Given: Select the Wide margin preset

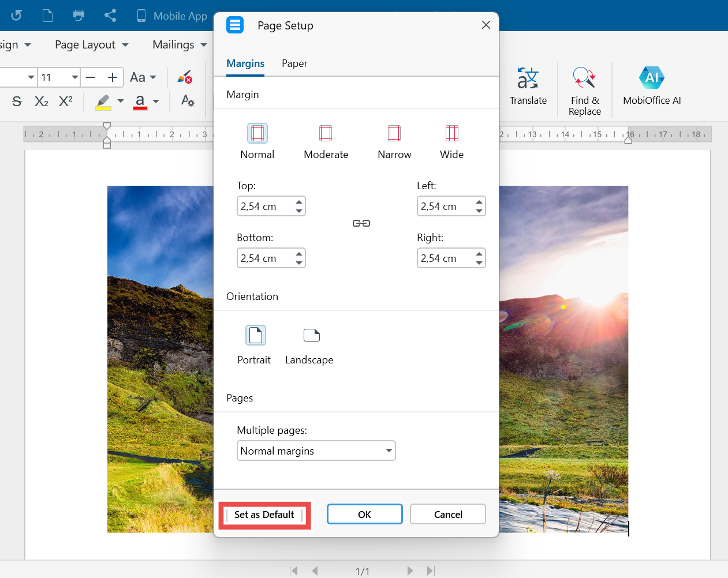Looking at the screenshot, I should (451, 141).
